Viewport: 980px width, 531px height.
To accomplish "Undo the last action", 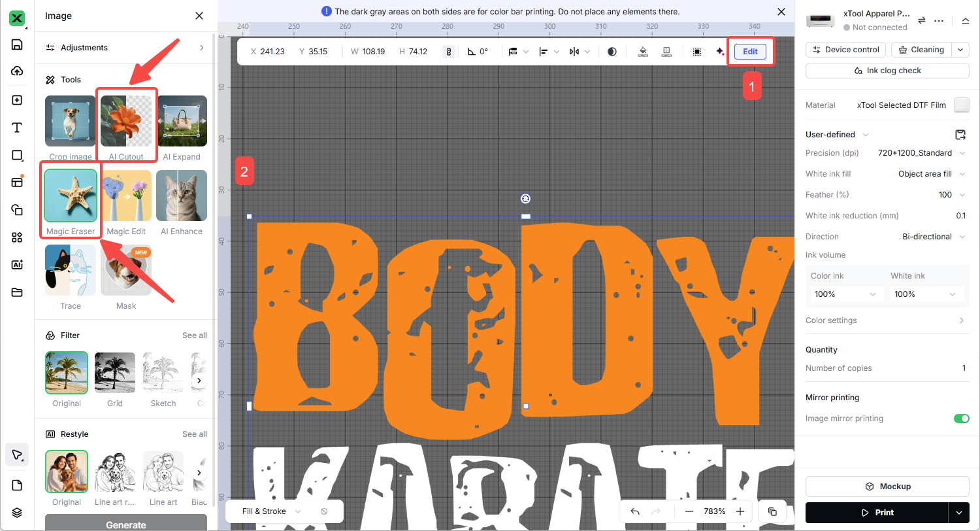I will [x=635, y=512].
